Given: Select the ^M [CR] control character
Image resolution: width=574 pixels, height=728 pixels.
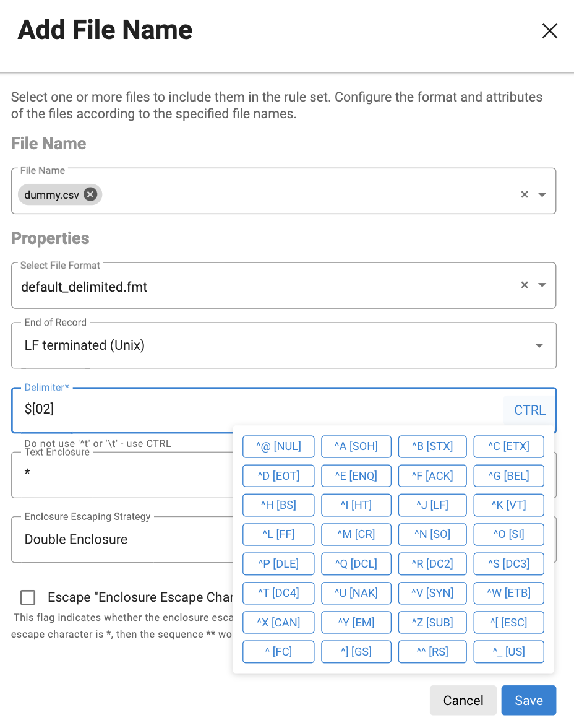Looking at the screenshot, I should [x=356, y=534].
